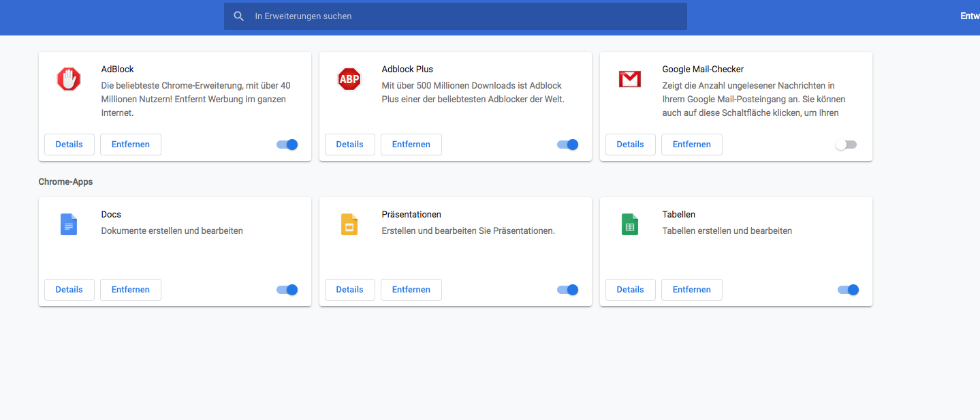980x420 pixels.
Task: Click Entfernen for Adblock Plus
Action: click(411, 145)
